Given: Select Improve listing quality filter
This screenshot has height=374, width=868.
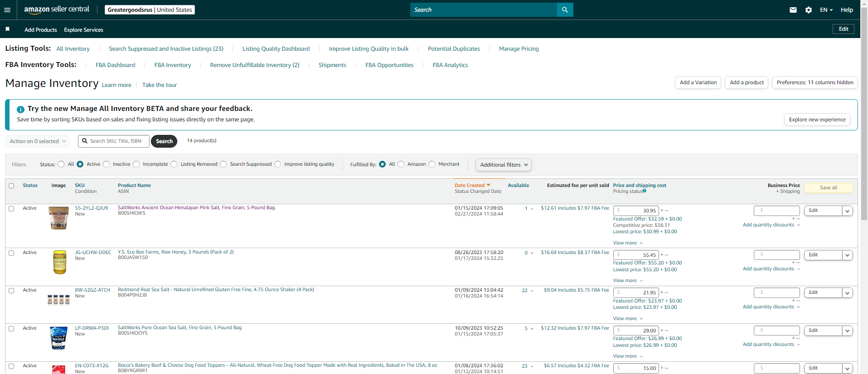Looking at the screenshot, I should point(278,164).
